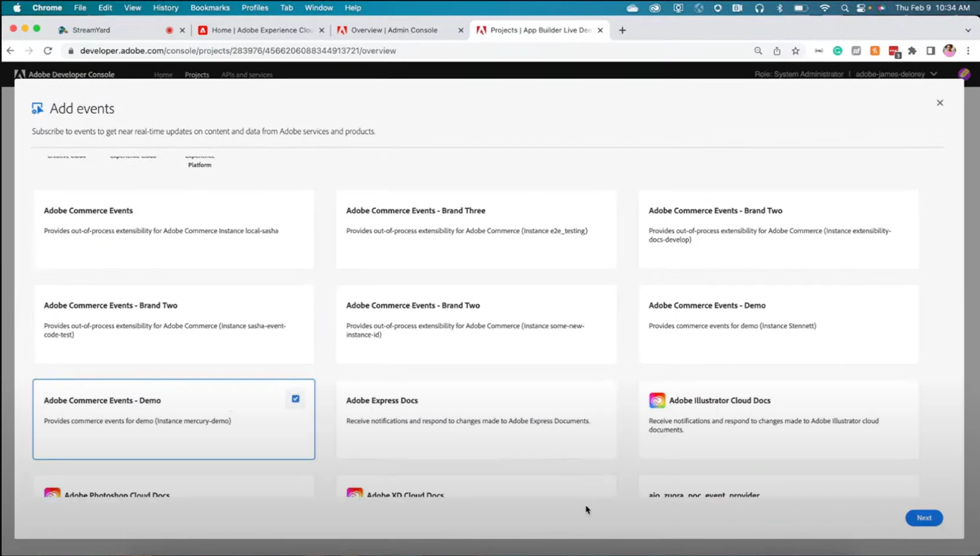Open the Apple menu
The height and width of the screenshot is (556, 980).
(x=17, y=8)
